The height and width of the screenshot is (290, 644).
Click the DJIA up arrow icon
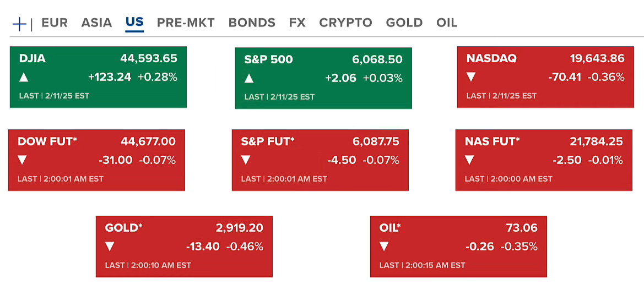(x=24, y=77)
